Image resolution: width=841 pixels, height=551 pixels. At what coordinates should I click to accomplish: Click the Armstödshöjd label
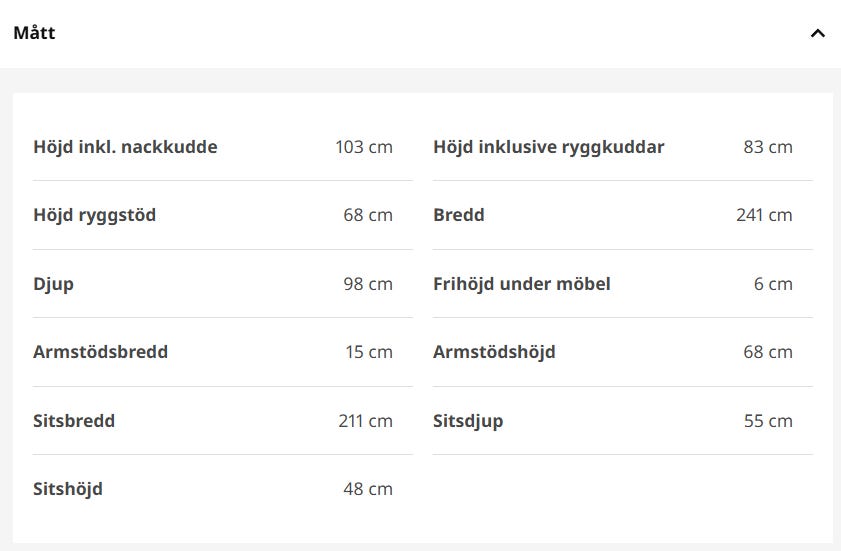coord(495,352)
